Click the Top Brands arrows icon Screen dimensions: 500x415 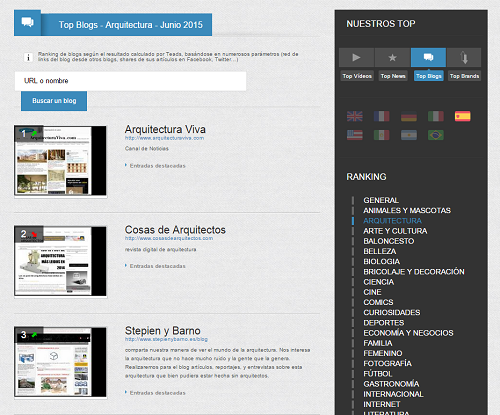pos(464,57)
